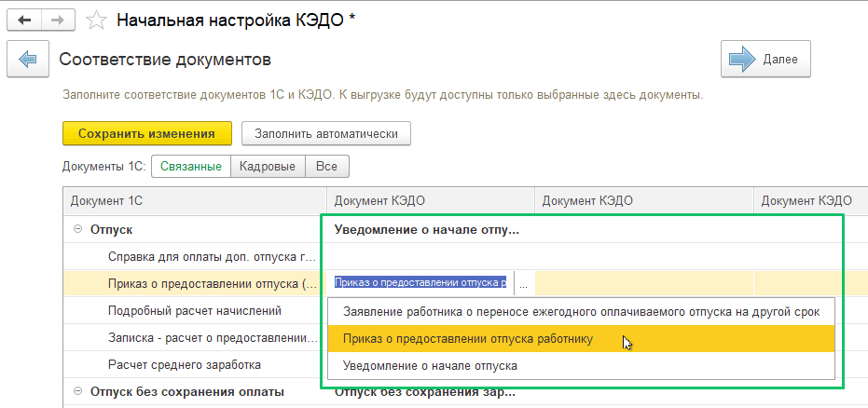Click the forward navigation arrow icon
Viewport: 868px width, 408px height.
coord(59,20)
